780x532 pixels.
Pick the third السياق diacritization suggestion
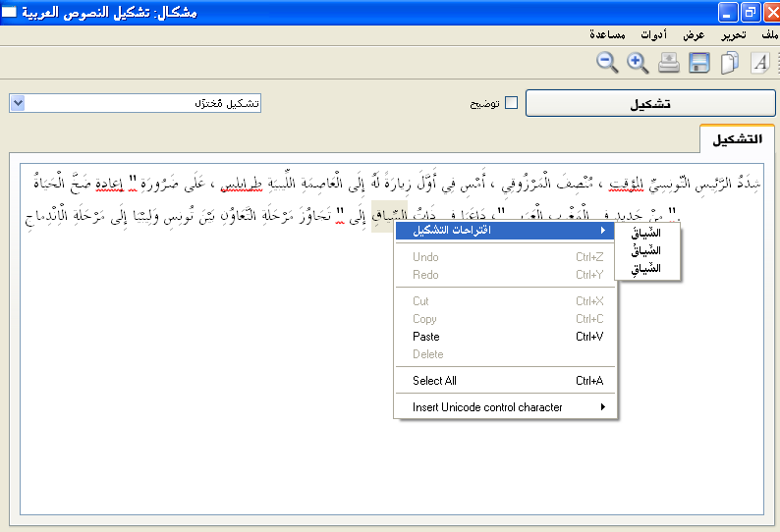[646, 269]
